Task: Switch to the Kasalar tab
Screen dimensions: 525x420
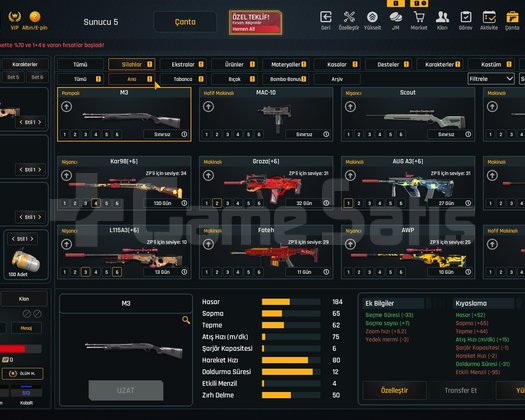Action: click(x=337, y=64)
